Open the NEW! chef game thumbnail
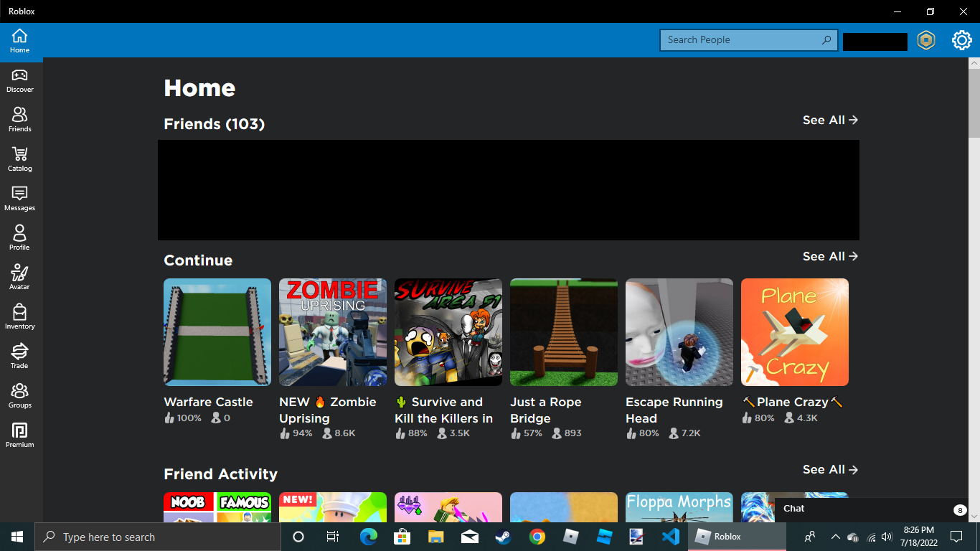Image resolution: width=980 pixels, height=551 pixels. pos(333,507)
